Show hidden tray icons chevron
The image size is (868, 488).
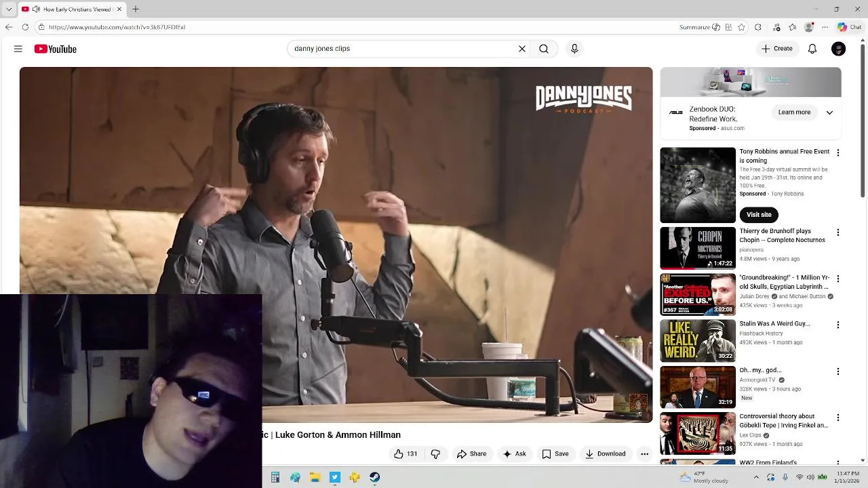(x=756, y=477)
